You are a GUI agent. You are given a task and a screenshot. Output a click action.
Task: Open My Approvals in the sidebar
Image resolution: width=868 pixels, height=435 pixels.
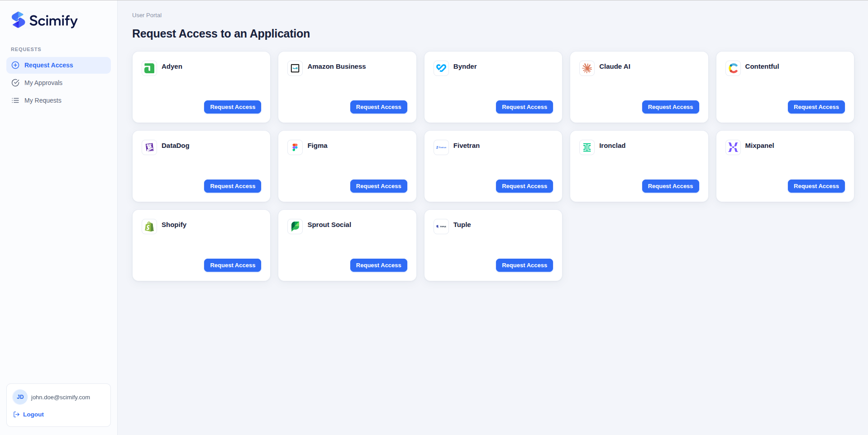pos(58,83)
